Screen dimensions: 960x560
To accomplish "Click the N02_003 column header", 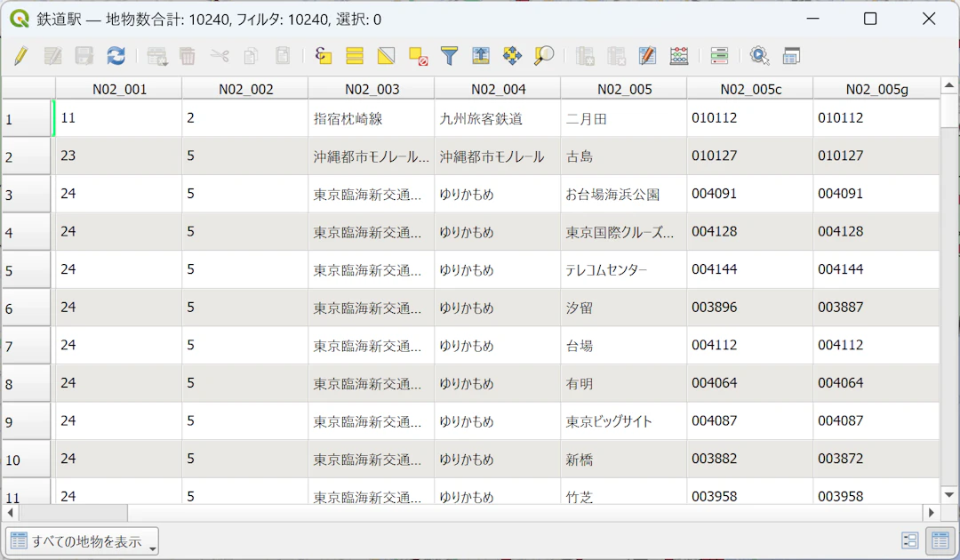I will [371, 90].
